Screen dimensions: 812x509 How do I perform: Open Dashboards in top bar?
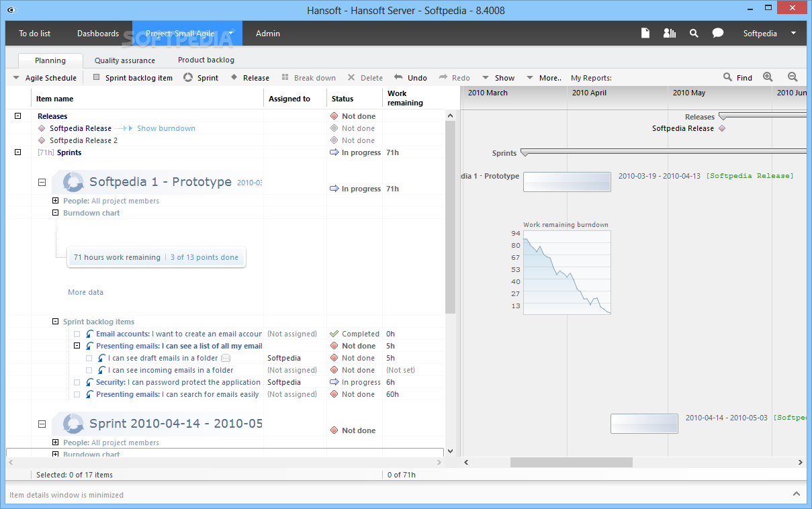98,33
